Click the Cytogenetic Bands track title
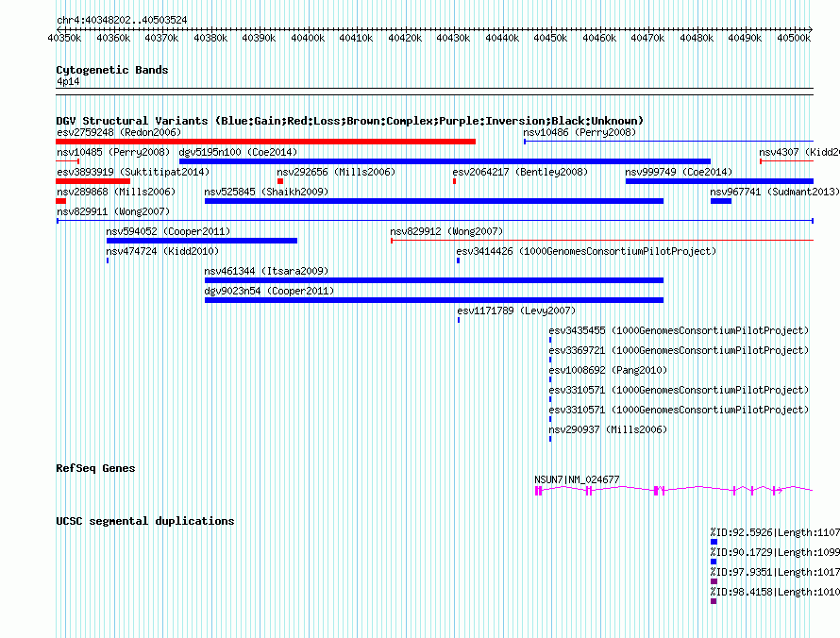This screenshot has width=840, height=638. (112, 70)
